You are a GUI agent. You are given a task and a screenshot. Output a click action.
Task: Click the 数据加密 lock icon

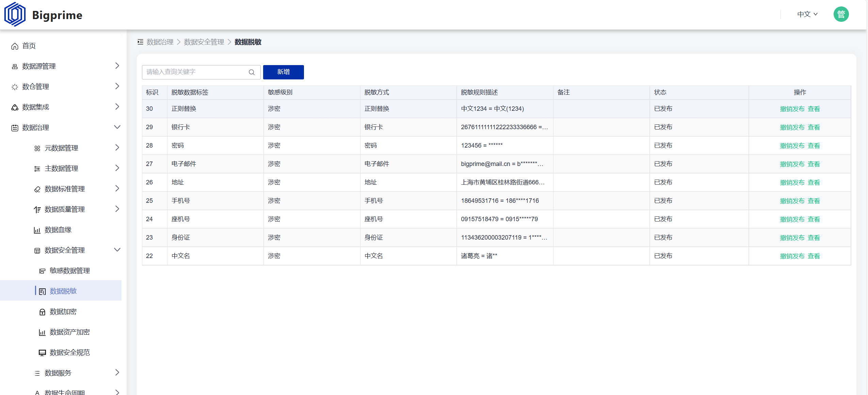pyautogui.click(x=42, y=312)
